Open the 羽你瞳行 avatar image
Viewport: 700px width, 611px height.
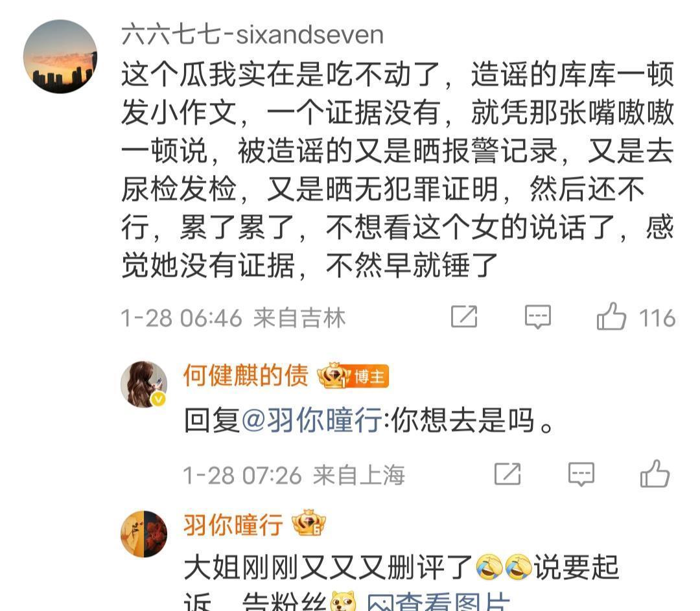(144, 535)
